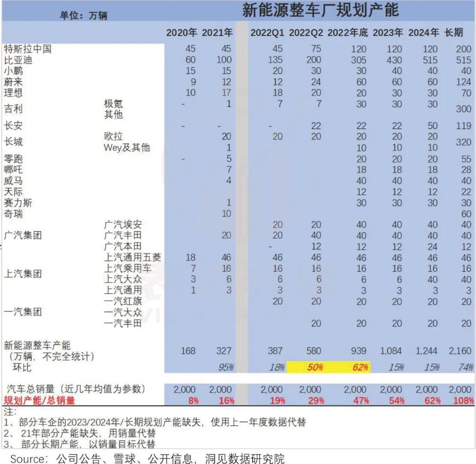Click the 上汽大众 sub-brand label
This screenshot has width=476, height=464.
pyautogui.click(x=123, y=279)
